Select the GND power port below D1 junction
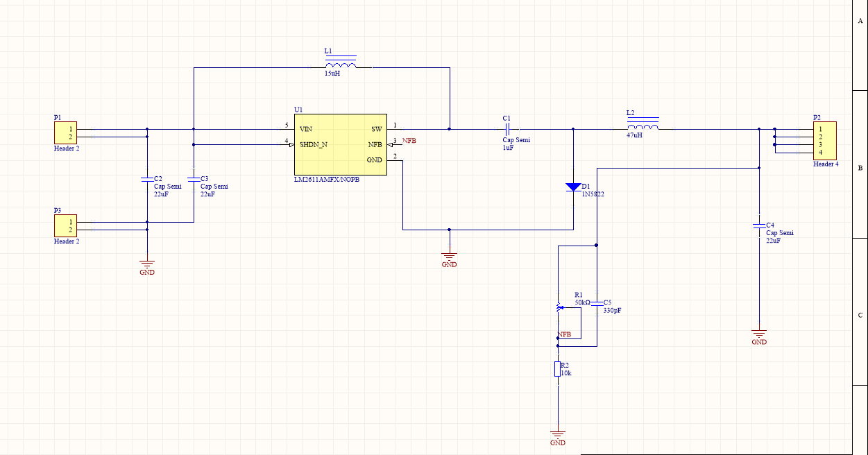The height and width of the screenshot is (455, 868). click(x=450, y=259)
